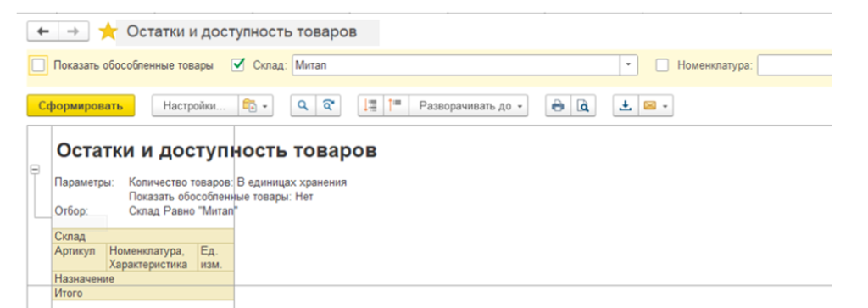This screenshot has width=868, height=308.
Task: Expand all groups icon with up arrow
Action: coord(396,105)
